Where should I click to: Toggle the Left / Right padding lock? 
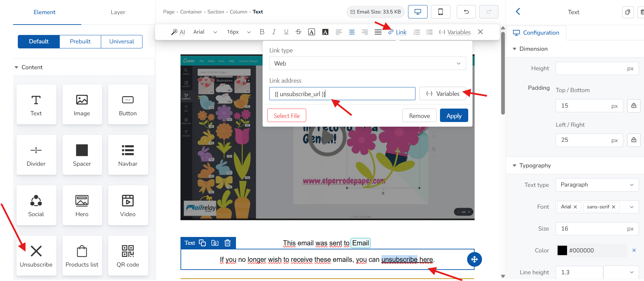click(x=634, y=140)
